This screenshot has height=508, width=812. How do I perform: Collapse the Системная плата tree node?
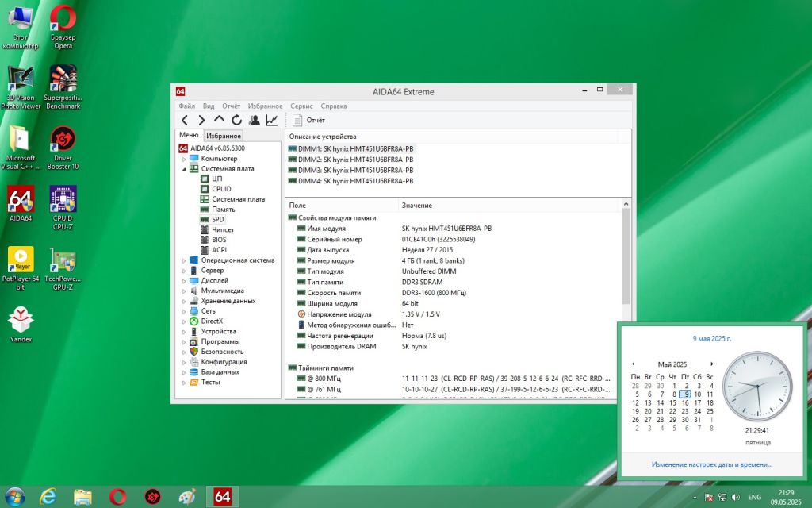pyautogui.click(x=184, y=169)
